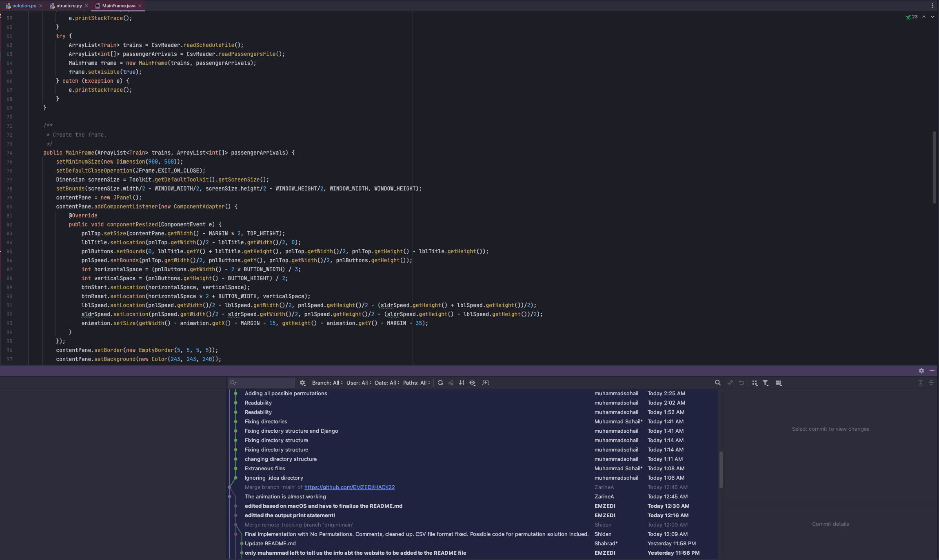Image resolution: width=939 pixels, height=560 pixels.
Task: Open the User: All filter dropdown
Action: pyautogui.click(x=359, y=383)
